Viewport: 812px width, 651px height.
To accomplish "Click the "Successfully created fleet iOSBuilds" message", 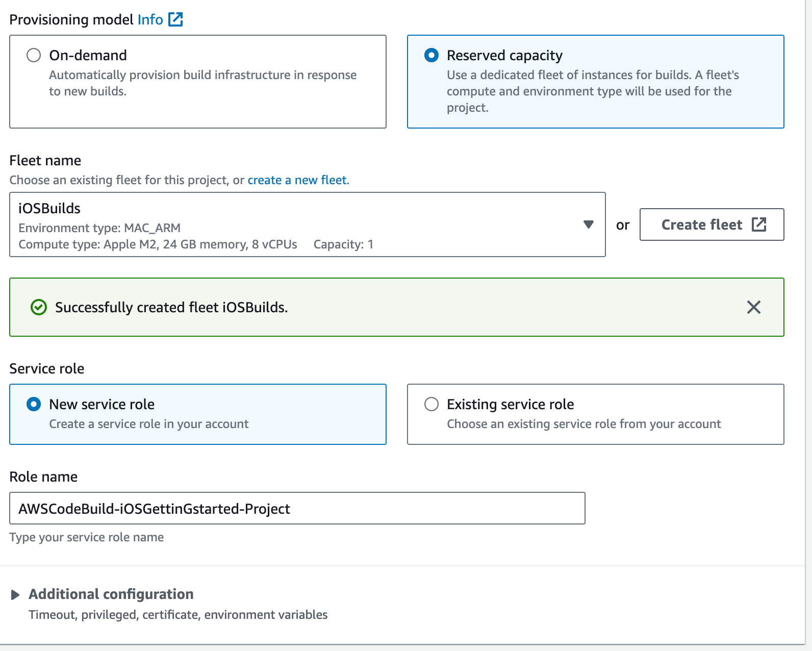I will 171,307.
